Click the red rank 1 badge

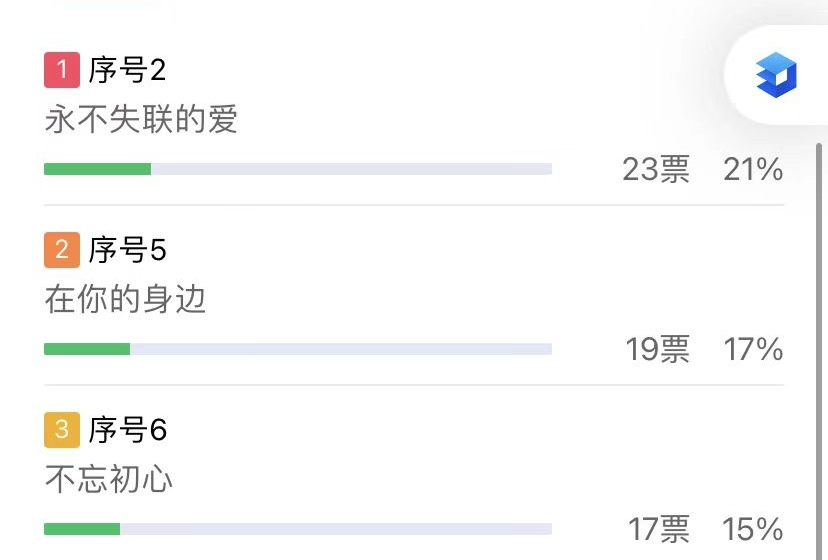click(x=62, y=70)
